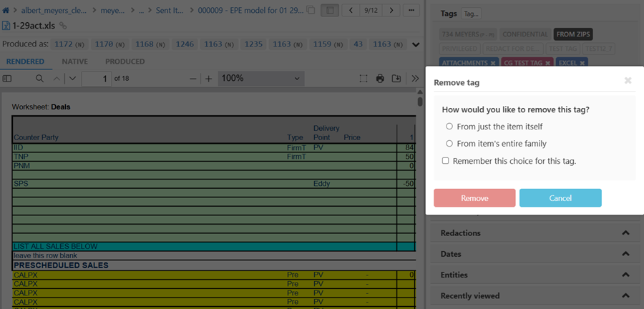The height and width of the screenshot is (309, 644).
Task: Open the viewer search magnifier
Action: pos(39,79)
